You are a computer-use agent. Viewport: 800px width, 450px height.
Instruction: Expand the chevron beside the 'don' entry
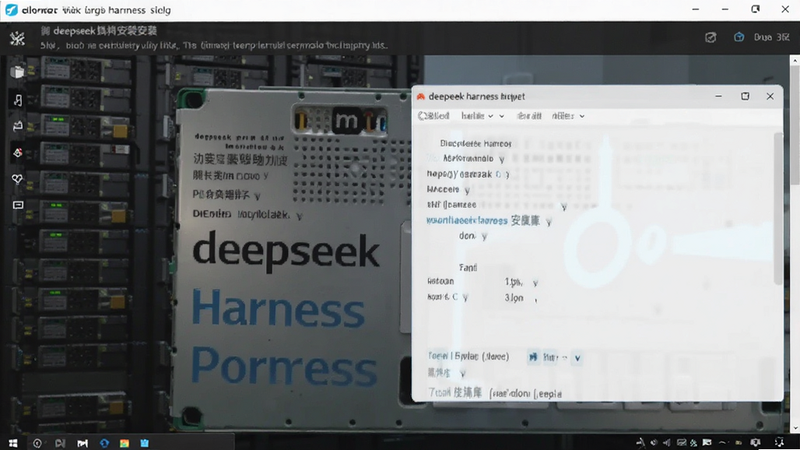[x=484, y=236]
